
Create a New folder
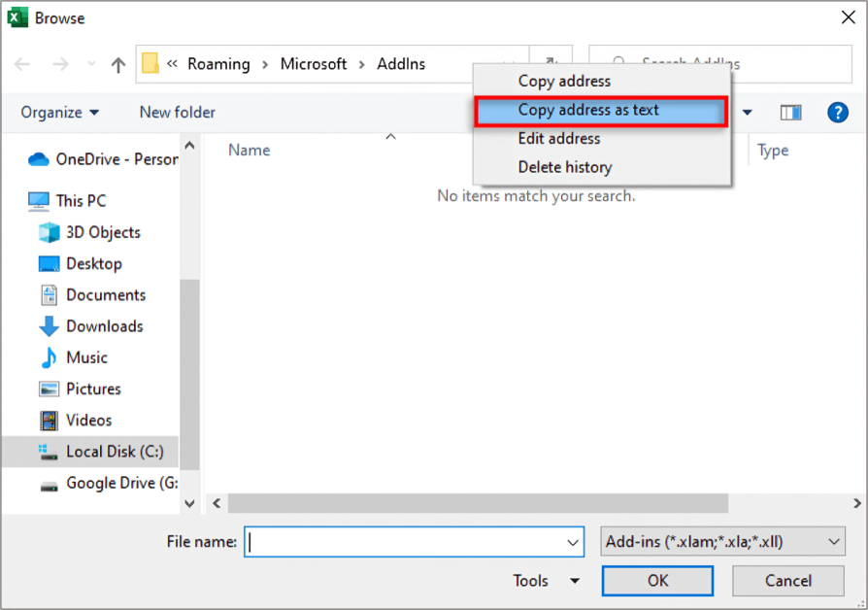point(177,113)
